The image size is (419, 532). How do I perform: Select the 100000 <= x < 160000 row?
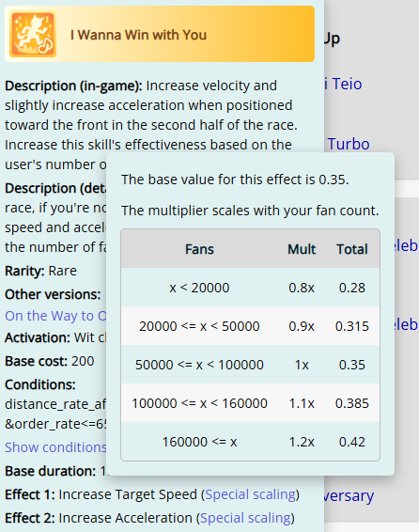[250, 403]
